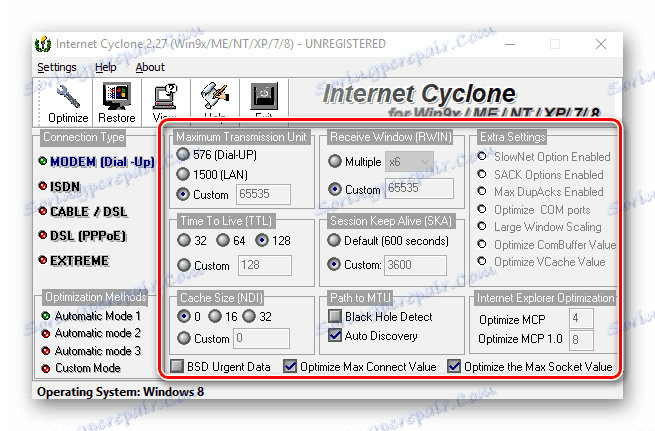The height and width of the screenshot is (431, 655).
Task: Minimize the Internet Cyclone window
Action: (510, 44)
